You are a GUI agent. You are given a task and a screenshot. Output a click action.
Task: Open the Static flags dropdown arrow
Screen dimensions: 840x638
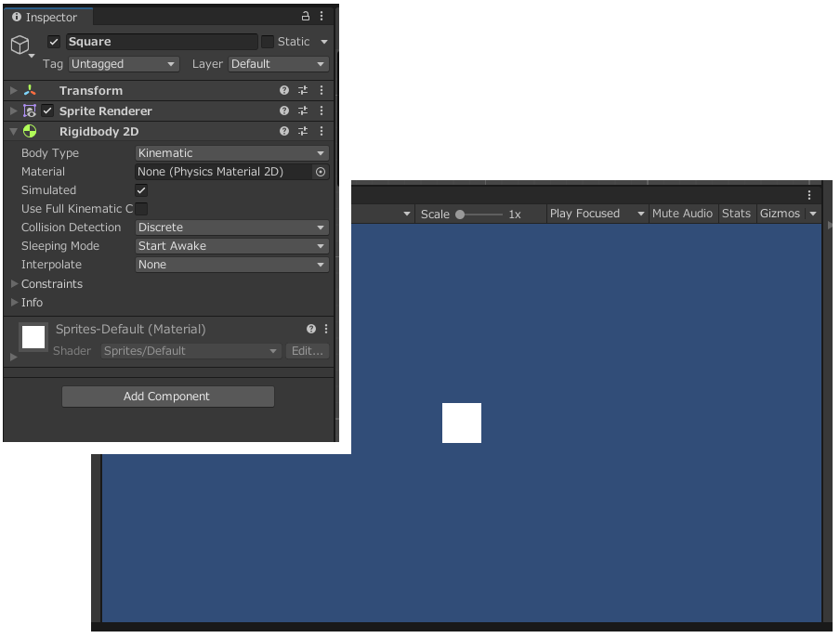[x=324, y=42]
